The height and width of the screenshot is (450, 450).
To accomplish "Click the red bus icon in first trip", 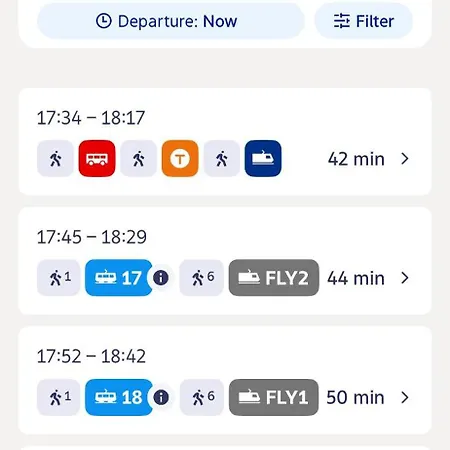I will click(97, 158).
